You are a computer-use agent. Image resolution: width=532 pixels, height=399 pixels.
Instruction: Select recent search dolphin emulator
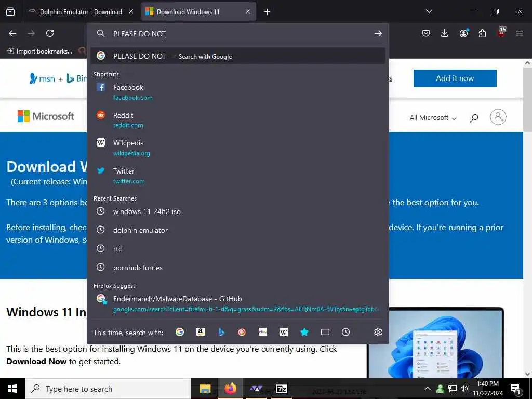pos(238,230)
